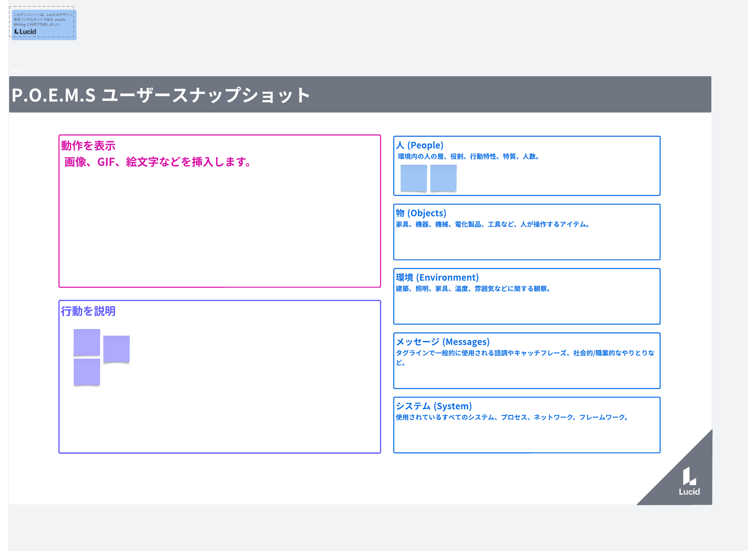
Task: Click the 環境 (Environment) heading
Action: 438,277
